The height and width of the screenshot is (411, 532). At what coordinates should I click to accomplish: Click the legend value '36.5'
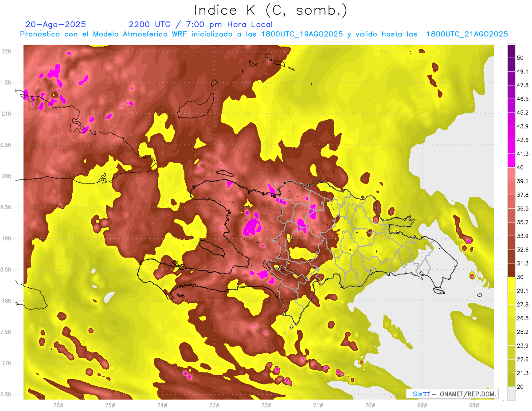pos(523,208)
